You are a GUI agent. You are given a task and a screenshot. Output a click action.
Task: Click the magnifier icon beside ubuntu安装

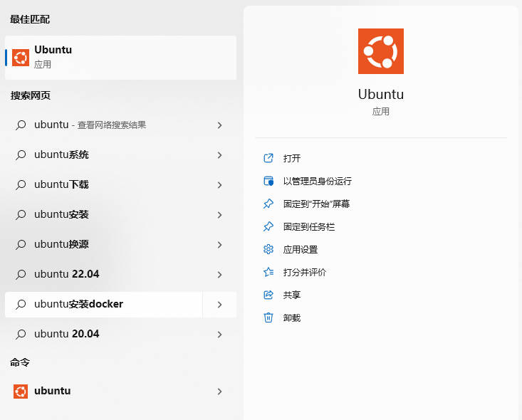coord(21,215)
